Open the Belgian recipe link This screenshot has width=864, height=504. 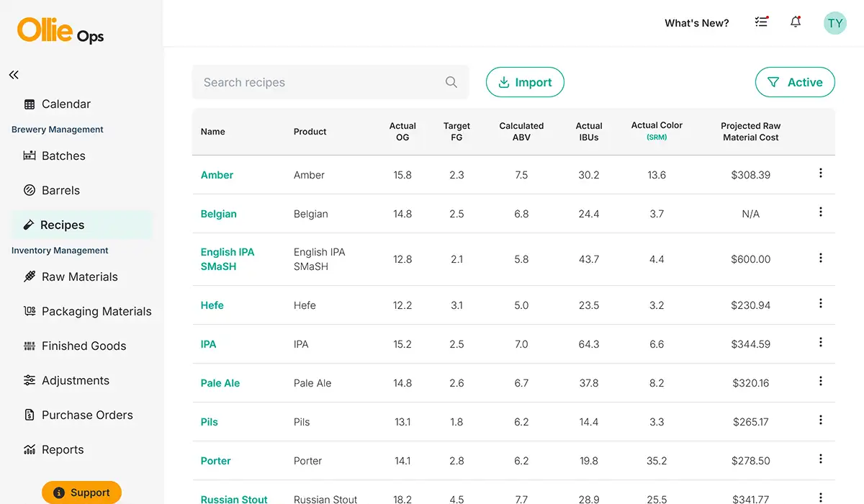pyautogui.click(x=218, y=214)
